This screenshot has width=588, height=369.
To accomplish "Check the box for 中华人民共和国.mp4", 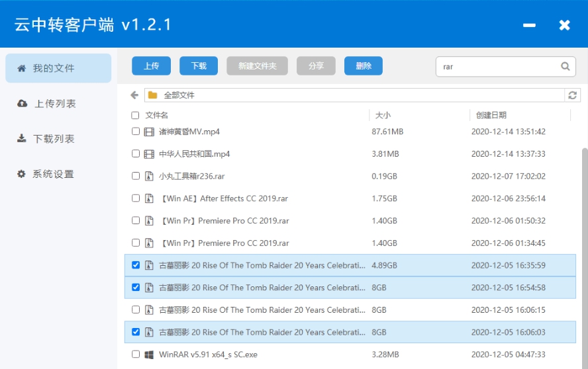I will [x=136, y=153].
